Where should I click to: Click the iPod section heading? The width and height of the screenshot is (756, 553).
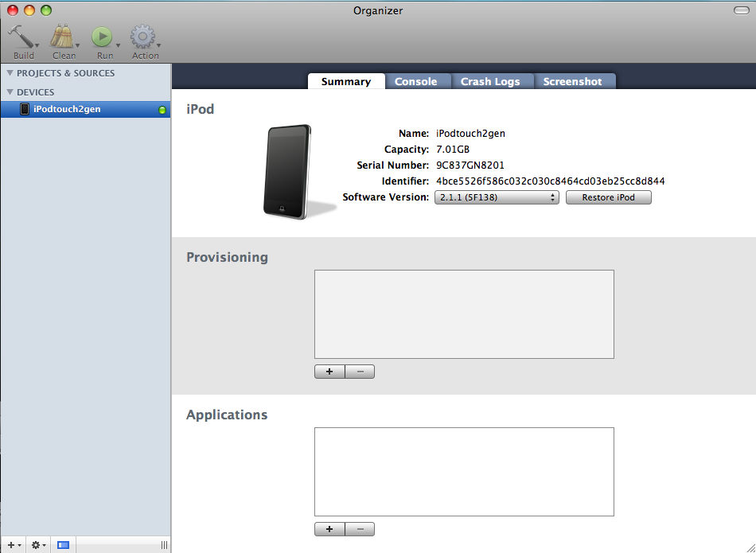click(200, 109)
